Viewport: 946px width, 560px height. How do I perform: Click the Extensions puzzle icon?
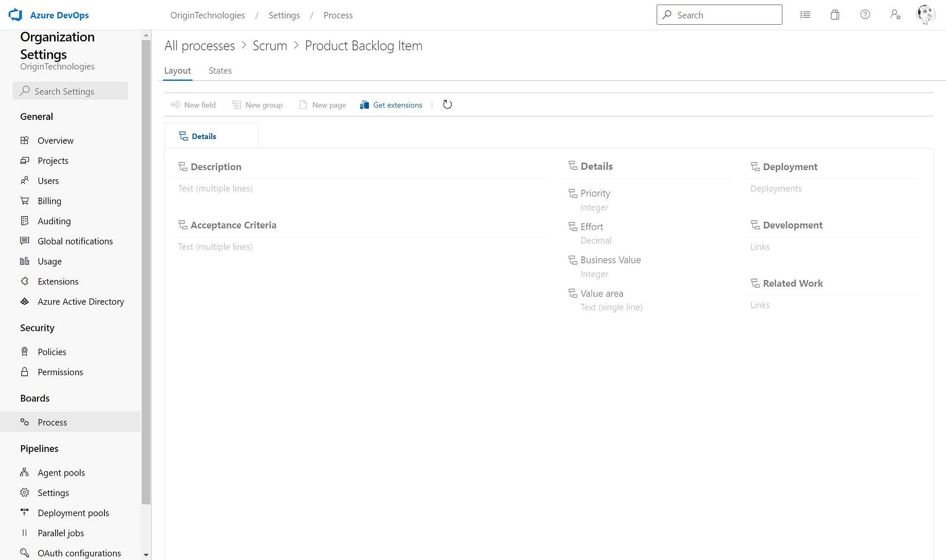[24, 281]
